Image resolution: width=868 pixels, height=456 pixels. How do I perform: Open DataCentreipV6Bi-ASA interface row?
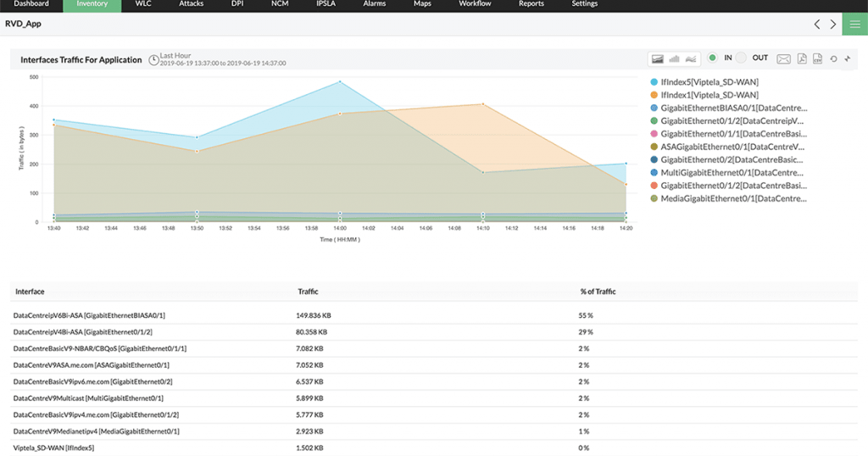coord(89,315)
